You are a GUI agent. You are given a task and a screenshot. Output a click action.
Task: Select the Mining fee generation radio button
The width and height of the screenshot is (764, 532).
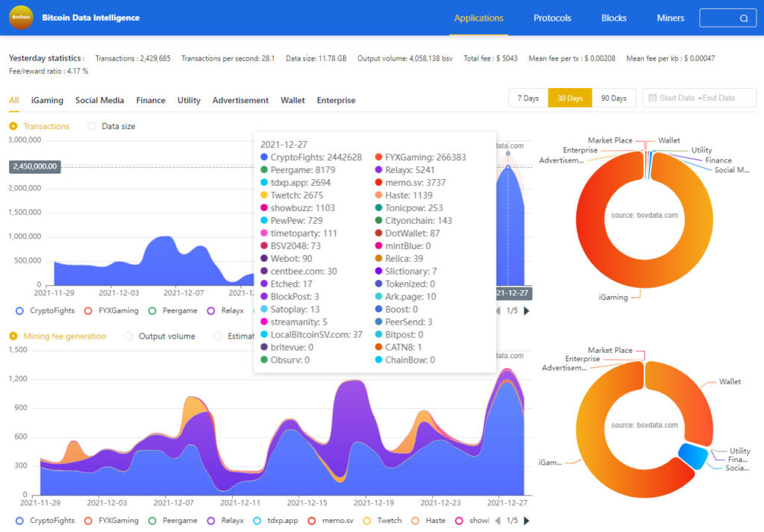click(13, 337)
